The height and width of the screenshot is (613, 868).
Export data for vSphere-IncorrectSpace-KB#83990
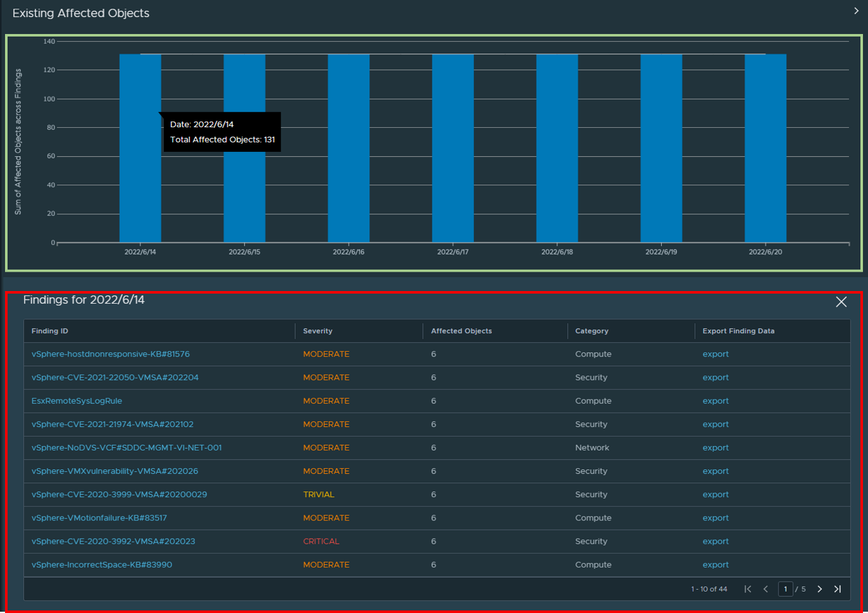coord(715,564)
